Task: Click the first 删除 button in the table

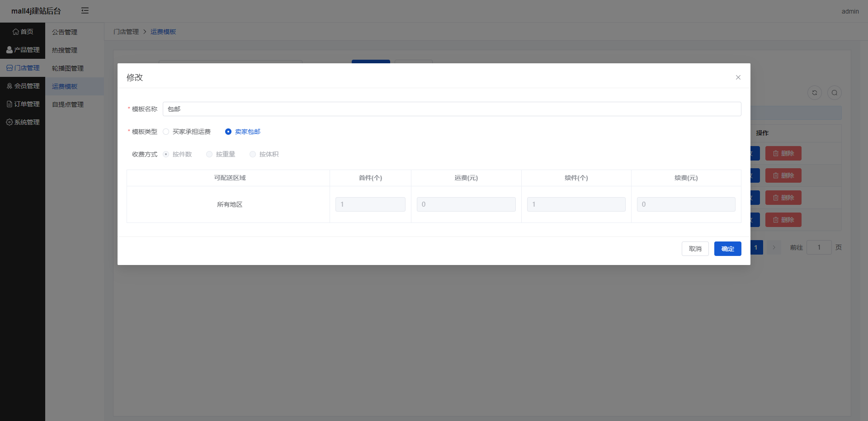Action: pos(783,153)
